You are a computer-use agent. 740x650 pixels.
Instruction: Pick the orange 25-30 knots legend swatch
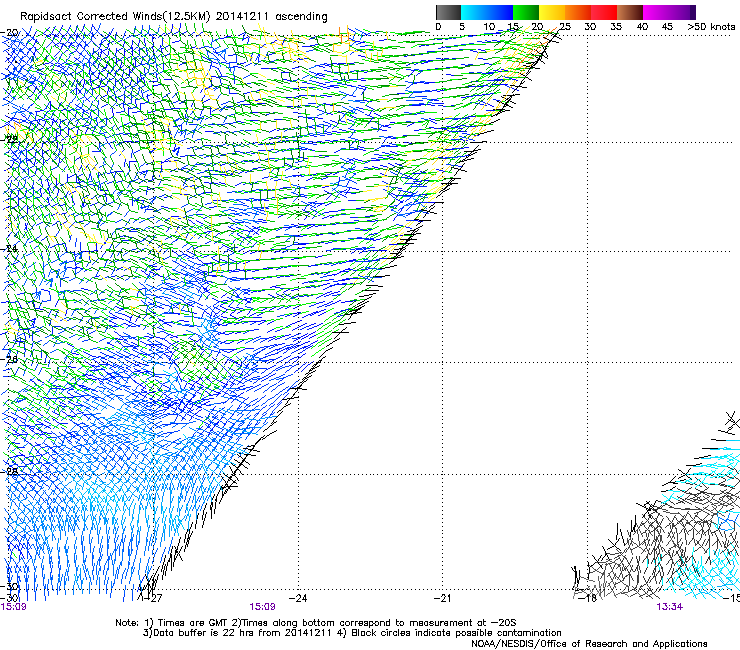click(x=578, y=12)
